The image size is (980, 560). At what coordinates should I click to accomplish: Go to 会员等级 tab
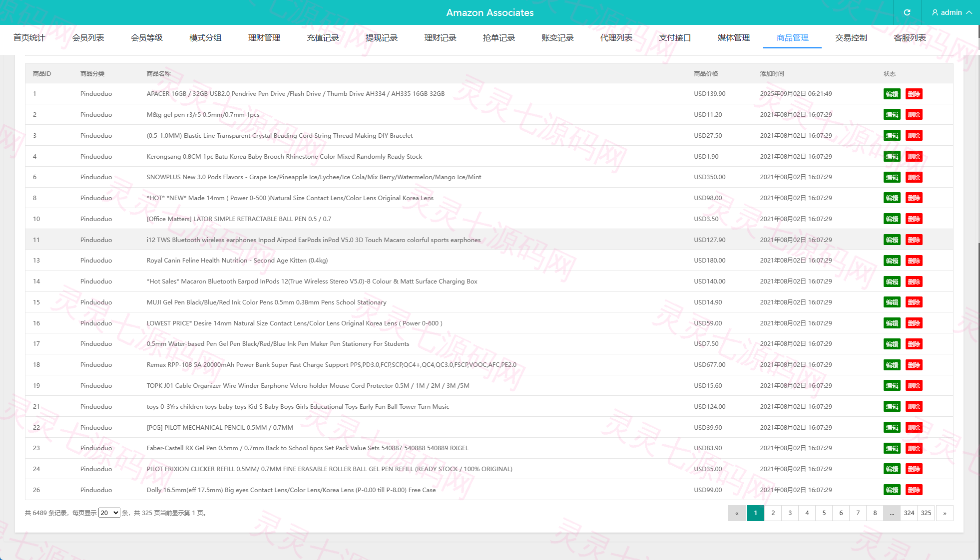(x=147, y=38)
